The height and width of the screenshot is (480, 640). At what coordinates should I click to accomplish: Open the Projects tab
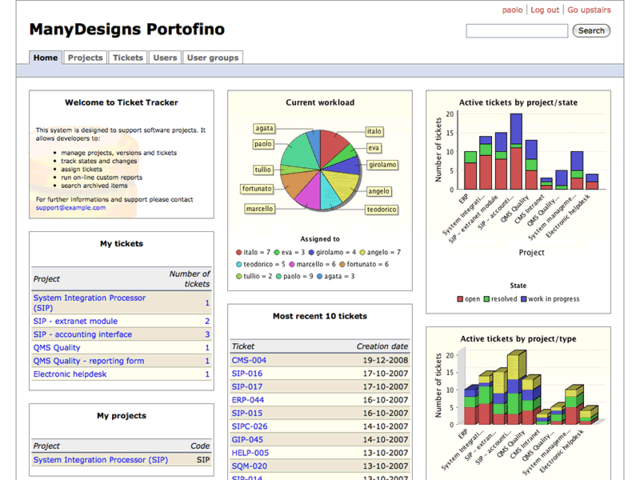pos(85,58)
